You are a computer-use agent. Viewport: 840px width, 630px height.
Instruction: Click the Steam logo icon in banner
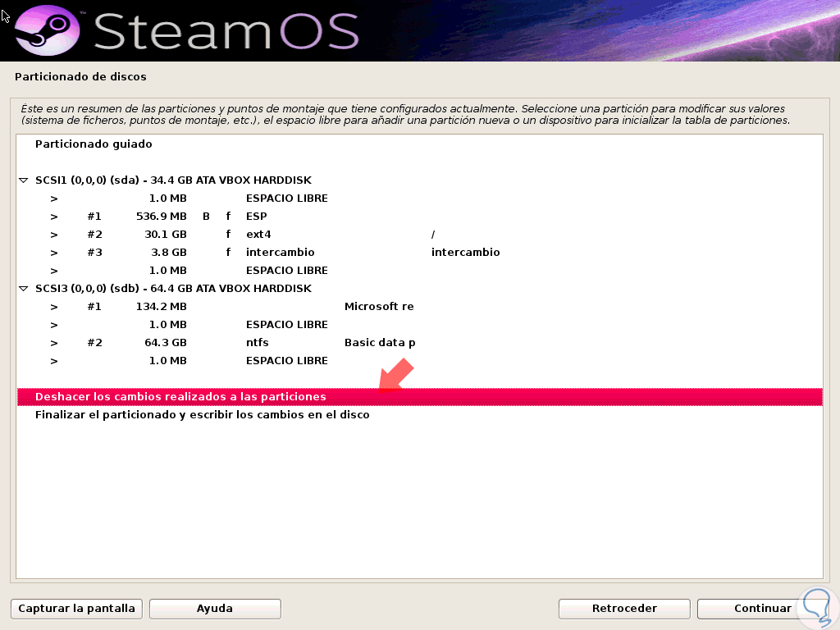pos(47,30)
